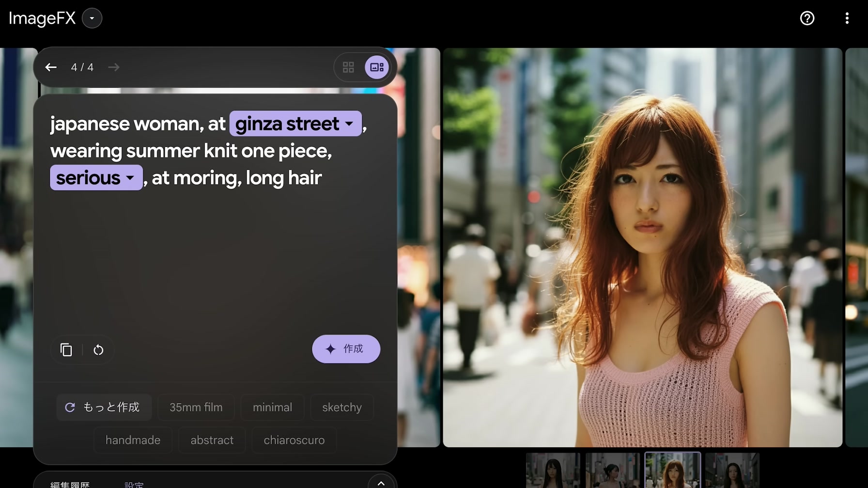The width and height of the screenshot is (868, 488).
Task: Click the 作成 generate button
Action: point(346,349)
